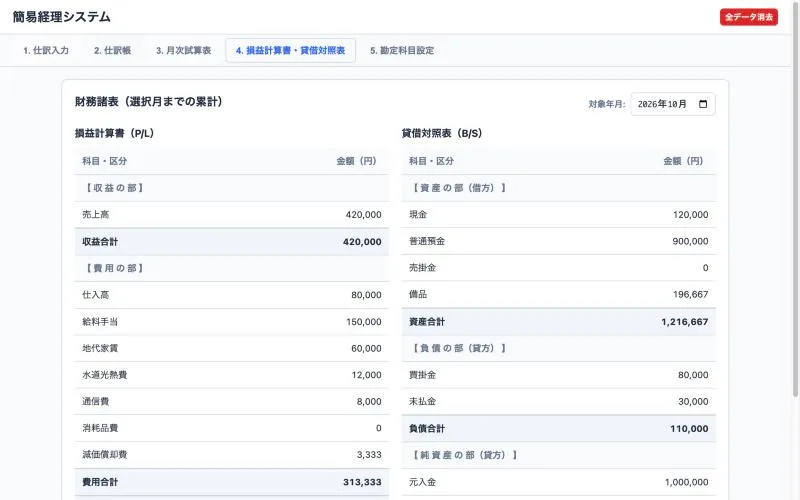This screenshot has height=500, width=800.
Task: Click the 費用合計 row label
Action: point(100,482)
